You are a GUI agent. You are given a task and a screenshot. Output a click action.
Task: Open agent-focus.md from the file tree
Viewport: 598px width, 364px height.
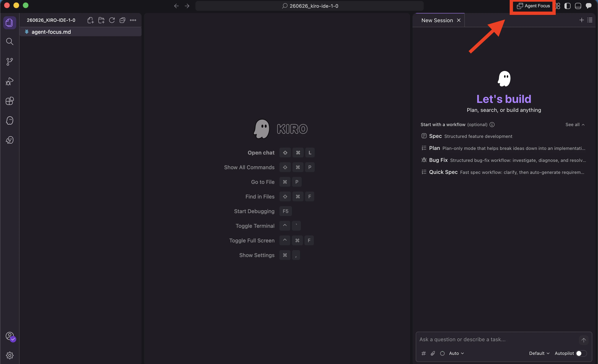point(80,32)
